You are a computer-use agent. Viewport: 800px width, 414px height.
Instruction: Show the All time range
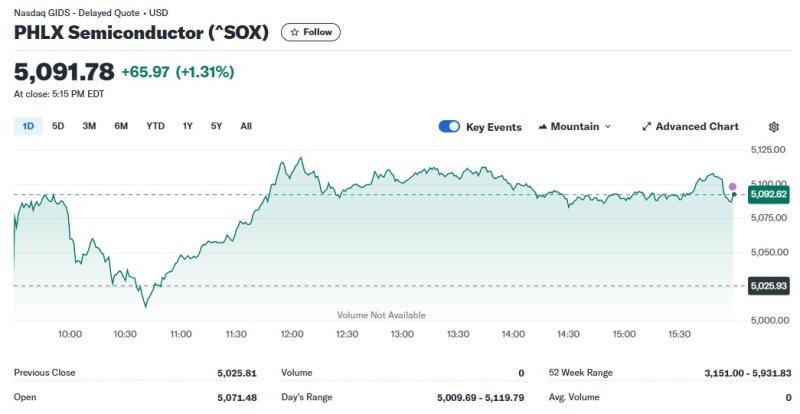(x=246, y=126)
